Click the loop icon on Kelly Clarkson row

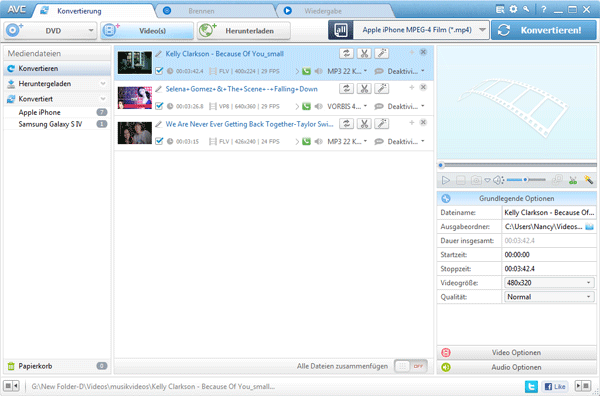pyautogui.click(x=346, y=54)
